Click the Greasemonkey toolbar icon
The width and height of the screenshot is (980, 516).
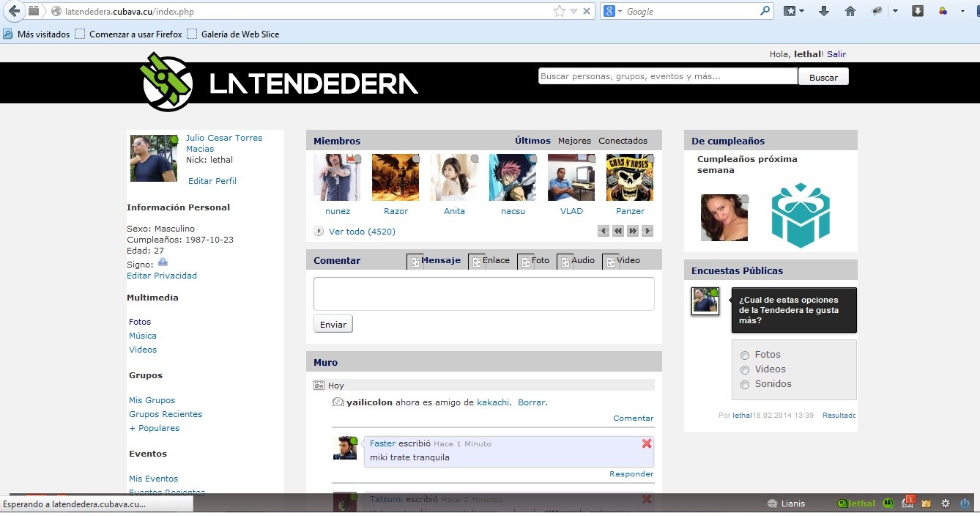877,11
